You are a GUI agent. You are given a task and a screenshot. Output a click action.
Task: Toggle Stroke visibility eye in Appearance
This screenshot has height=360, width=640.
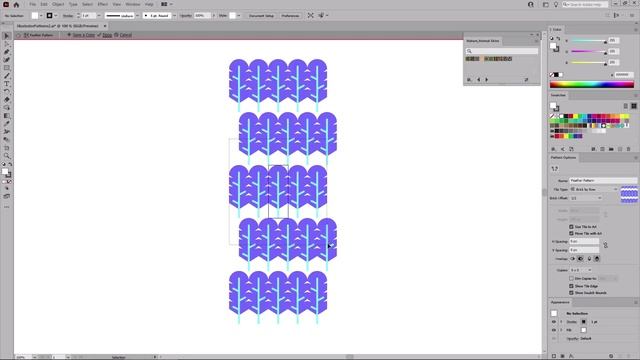tap(554, 322)
